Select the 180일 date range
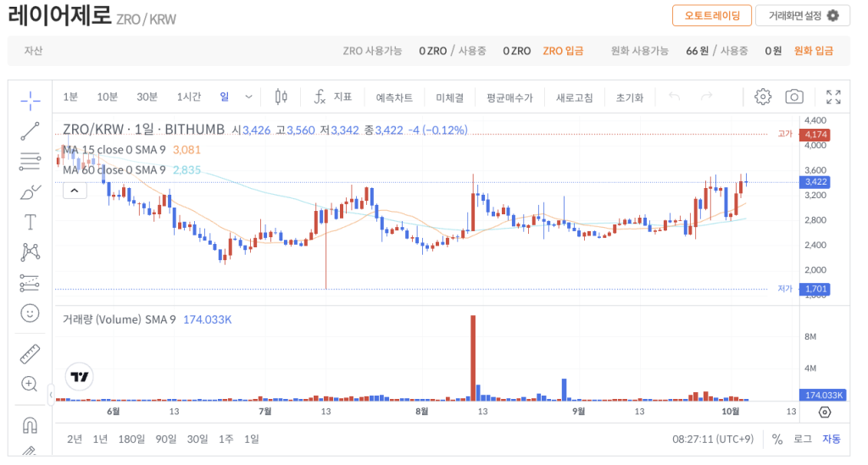 point(131,439)
